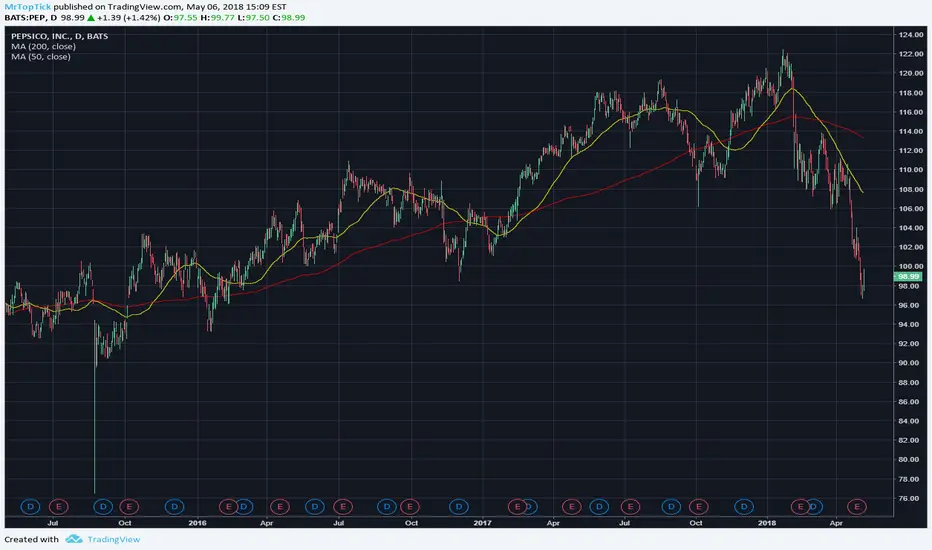
Task: Click the PEPSICO, INC., D, BATS chart title
Action: [x=59, y=36]
